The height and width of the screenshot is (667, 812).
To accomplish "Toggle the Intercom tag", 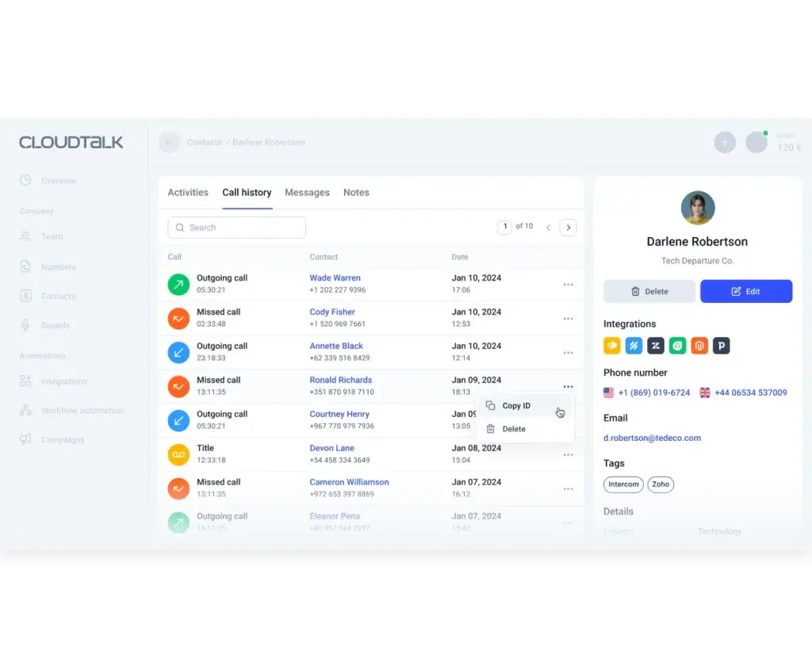I will click(623, 484).
